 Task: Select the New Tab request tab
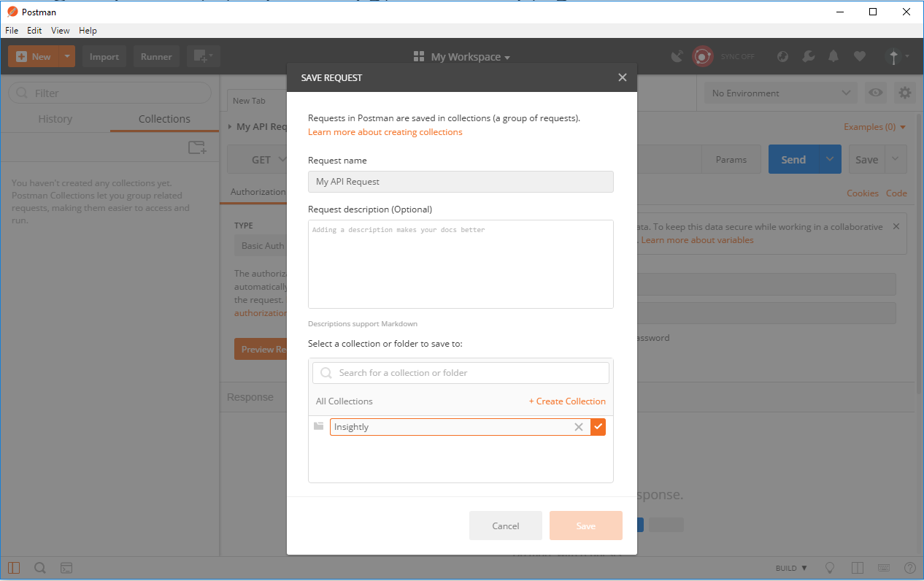tap(249, 101)
